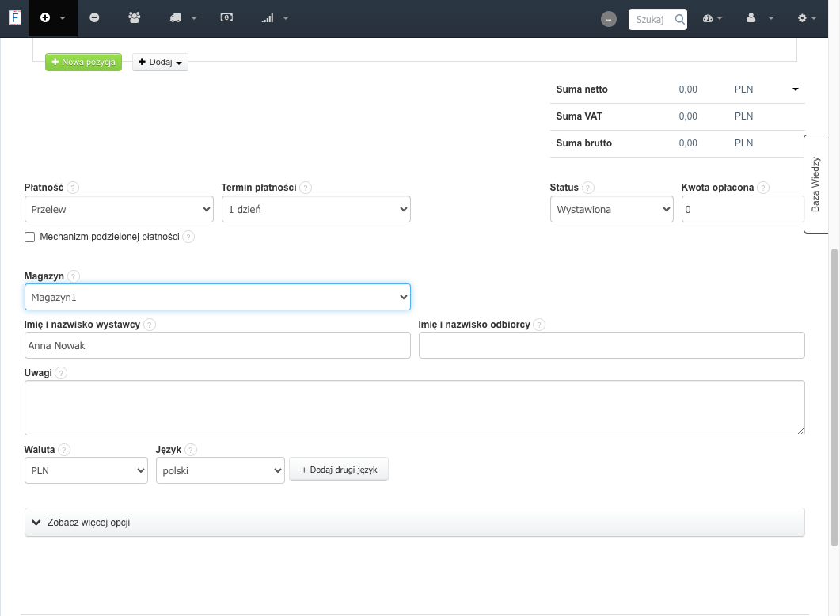Open the Baza Wiedzy side tab

(x=815, y=184)
